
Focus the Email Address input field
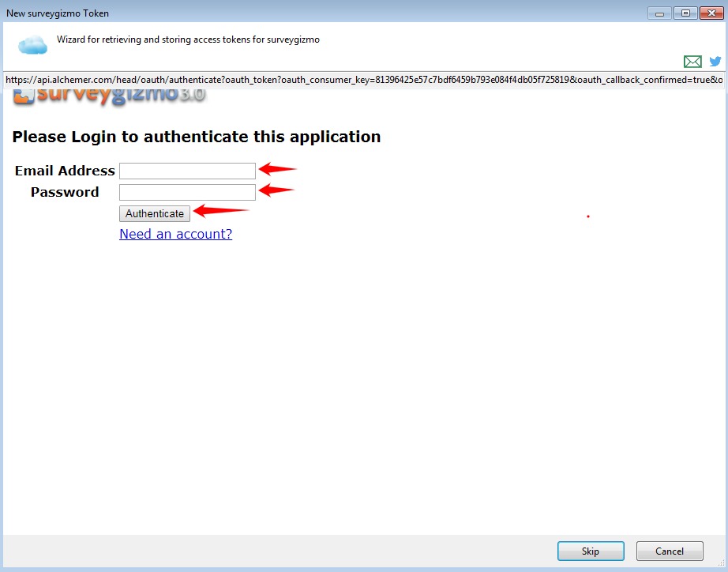coord(187,171)
